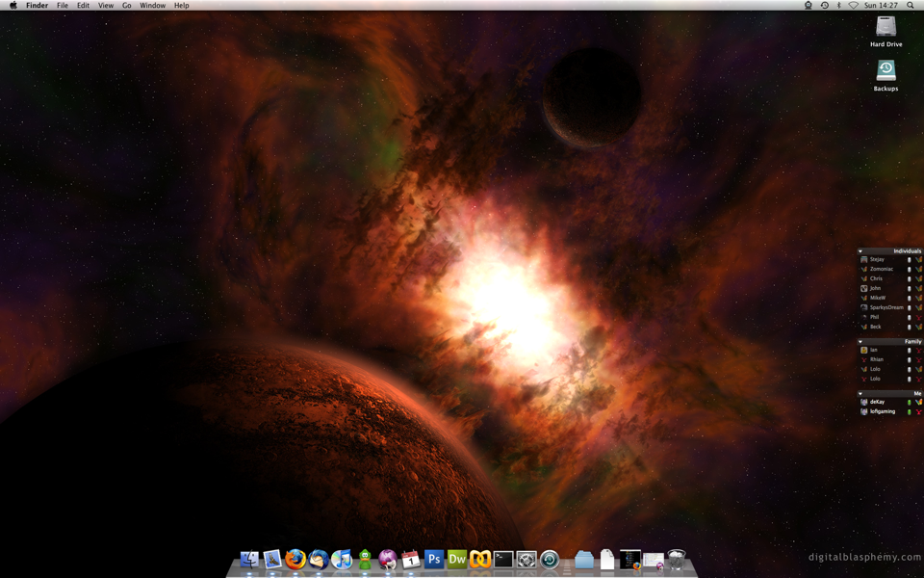
Task: Launch the Adium green duck icon
Action: click(x=365, y=560)
